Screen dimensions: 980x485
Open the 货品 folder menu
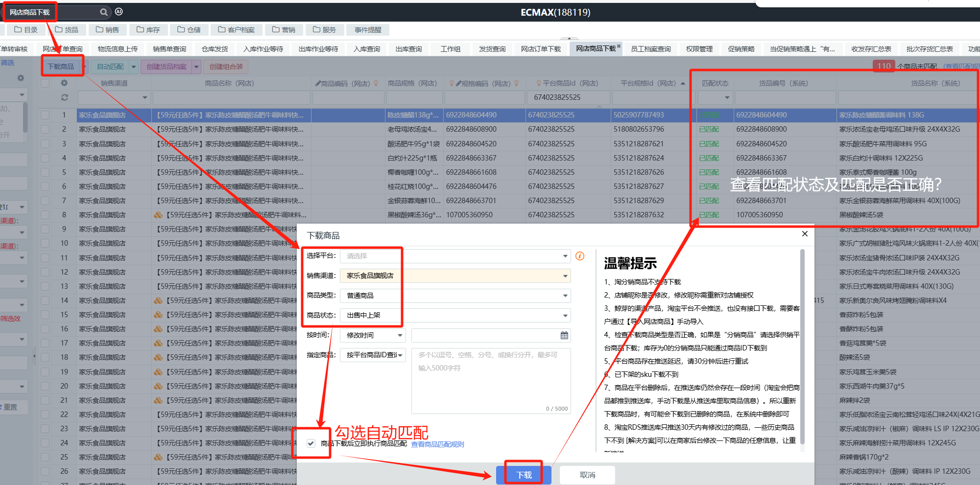point(67,30)
